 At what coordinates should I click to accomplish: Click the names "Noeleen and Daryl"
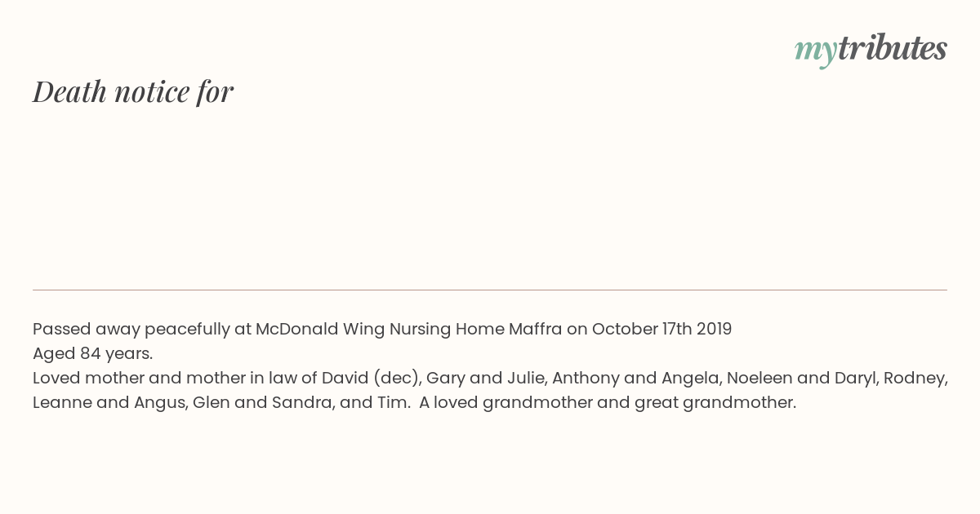click(800, 379)
